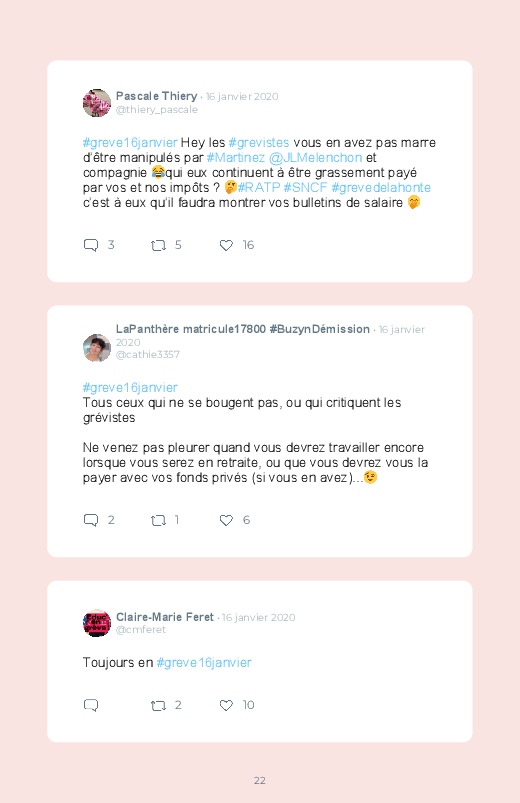Open LaPanthère's profile picture

click(x=97, y=348)
